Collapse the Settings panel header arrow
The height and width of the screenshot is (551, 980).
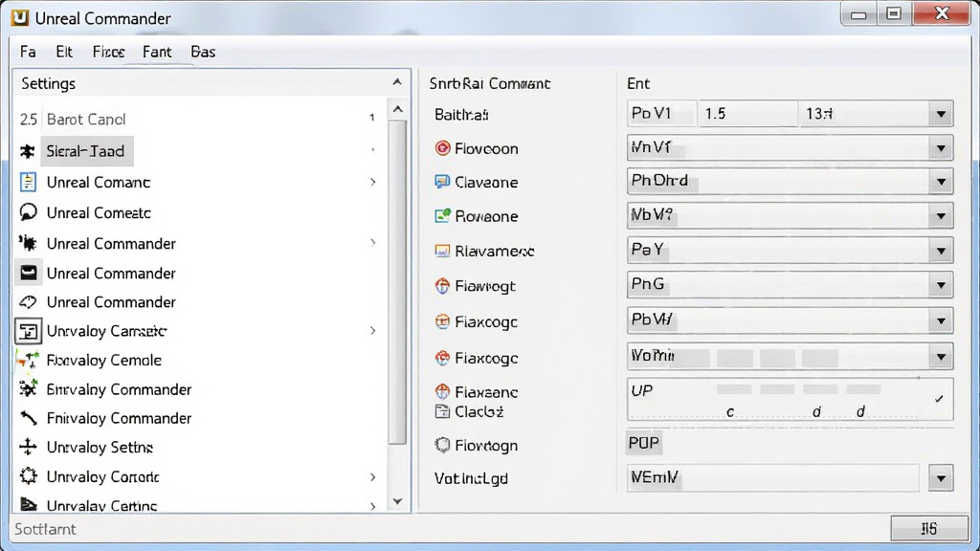tap(397, 82)
